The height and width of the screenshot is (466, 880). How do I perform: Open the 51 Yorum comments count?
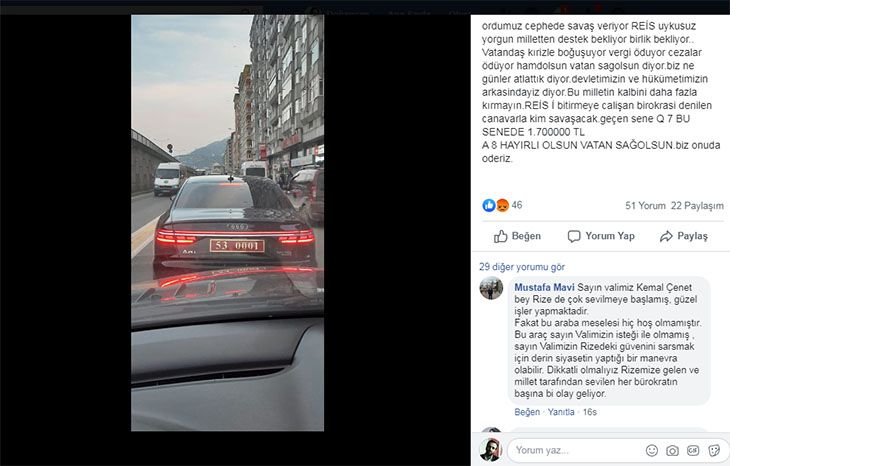click(645, 206)
